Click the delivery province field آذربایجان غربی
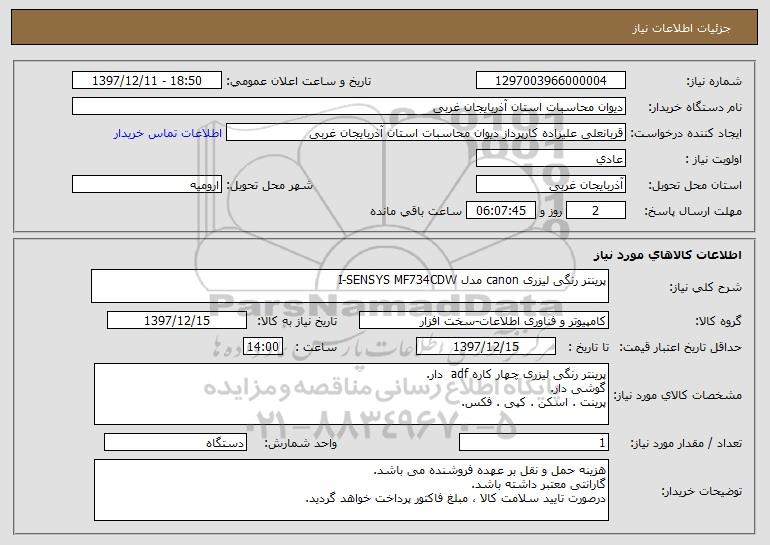 click(550, 185)
